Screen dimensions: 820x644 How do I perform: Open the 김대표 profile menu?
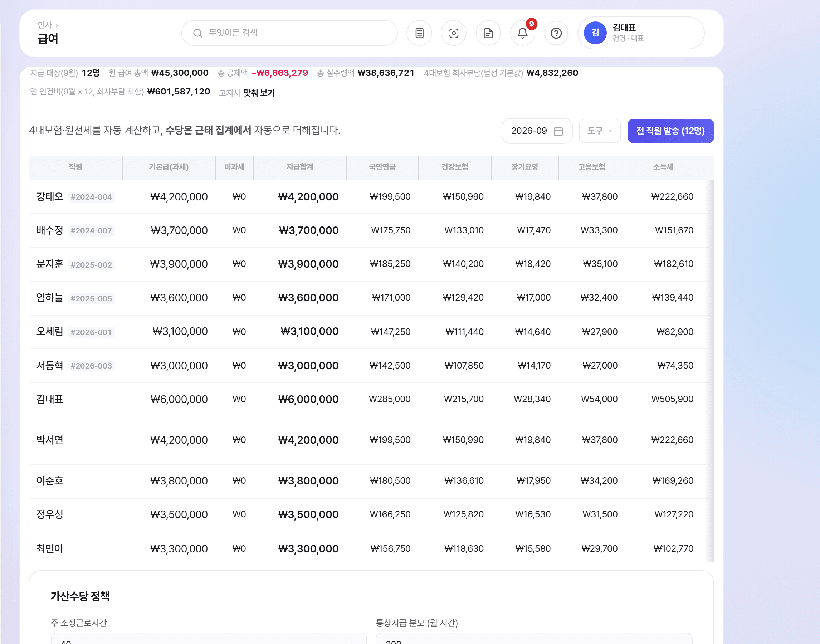(641, 33)
